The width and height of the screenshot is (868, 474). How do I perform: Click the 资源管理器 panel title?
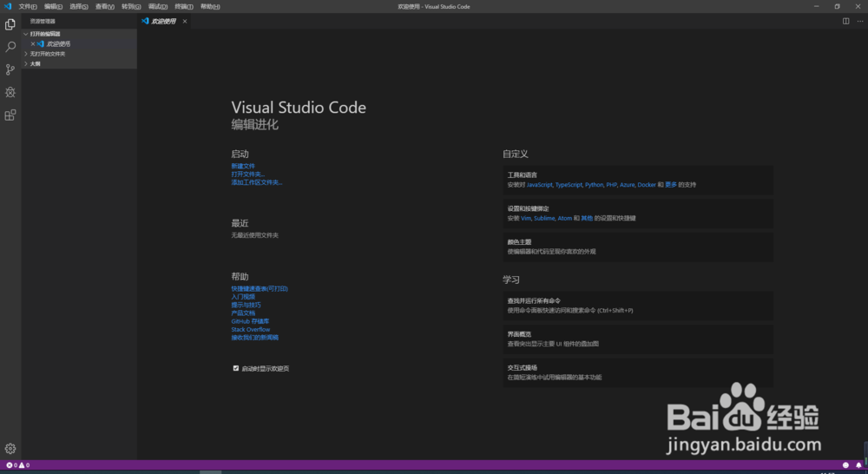(43, 21)
